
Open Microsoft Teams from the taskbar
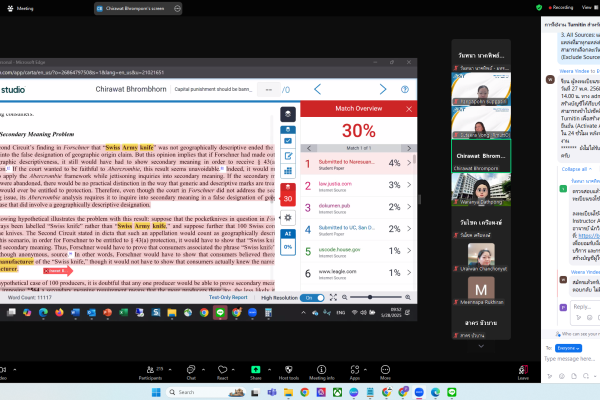pos(272,392)
